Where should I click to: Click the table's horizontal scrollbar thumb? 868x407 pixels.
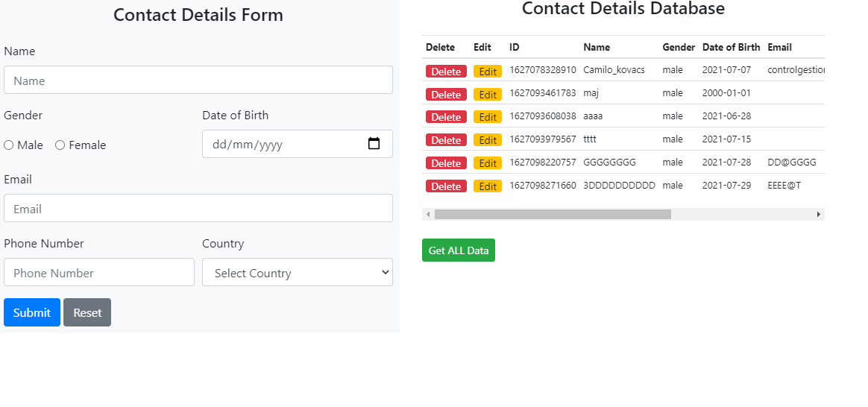[x=553, y=214]
